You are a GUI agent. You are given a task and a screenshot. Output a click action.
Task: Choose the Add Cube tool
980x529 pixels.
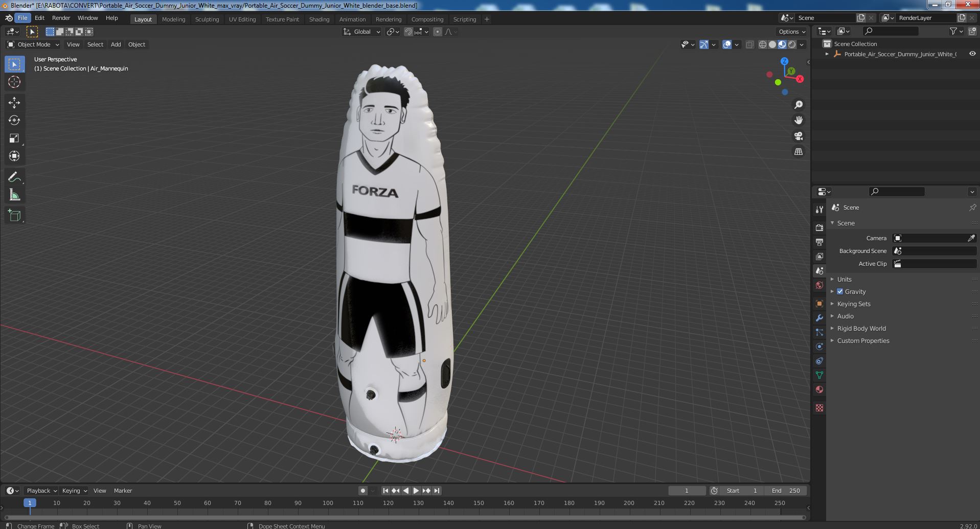pyautogui.click(x=14, y=215)
